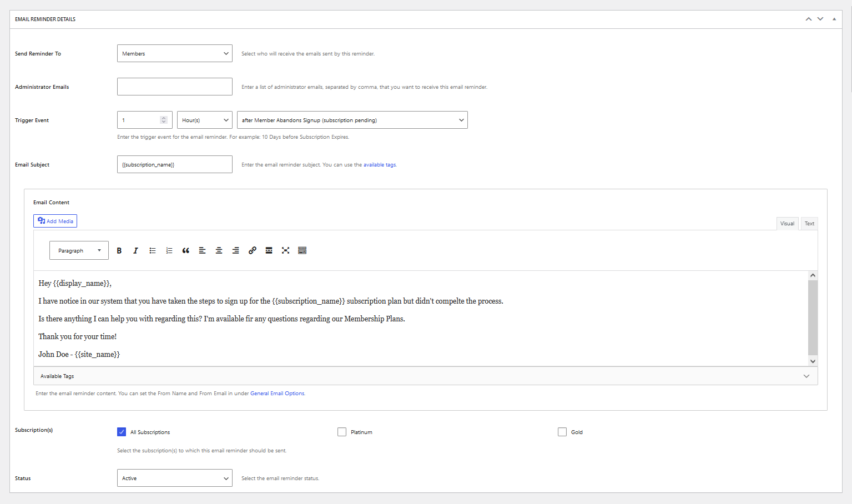Enable fullscreen editor mode

285,250
